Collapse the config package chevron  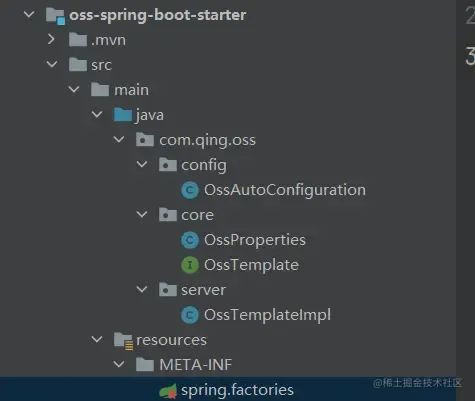(142, 164)
